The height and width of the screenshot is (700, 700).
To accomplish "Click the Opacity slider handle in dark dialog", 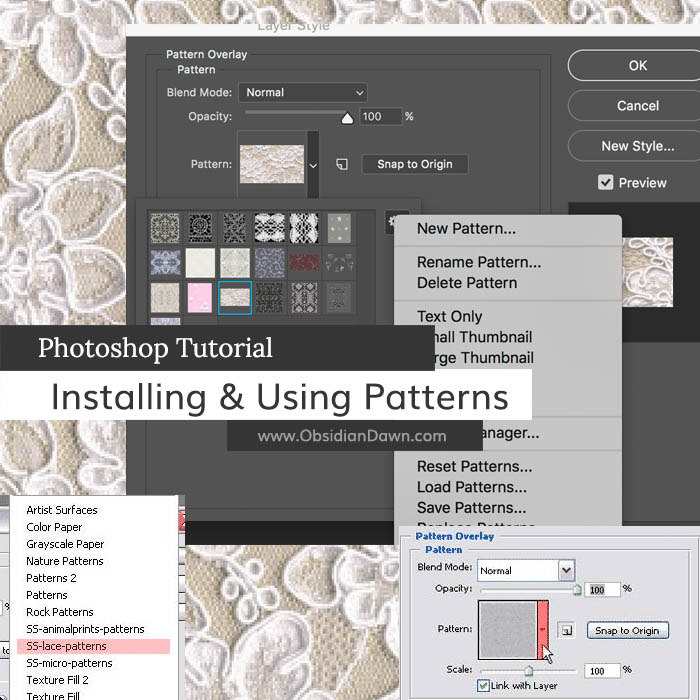I will [x=347, y=118].
